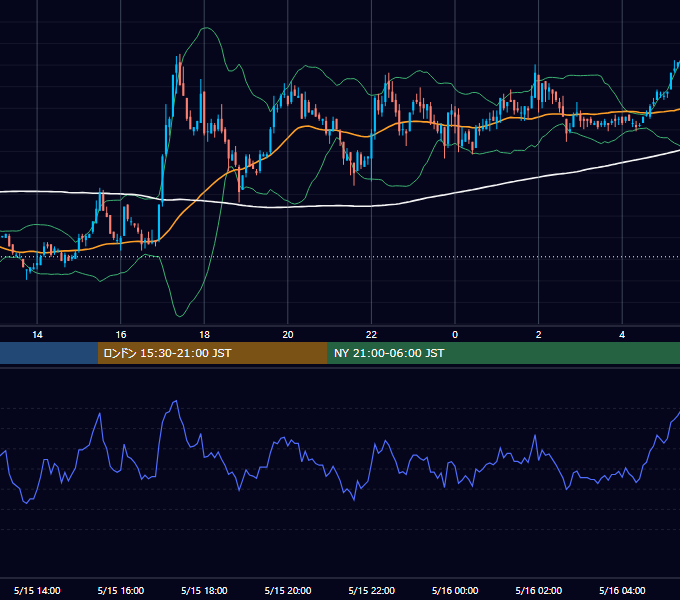Click the 18 hour axis label

(204, 335)
